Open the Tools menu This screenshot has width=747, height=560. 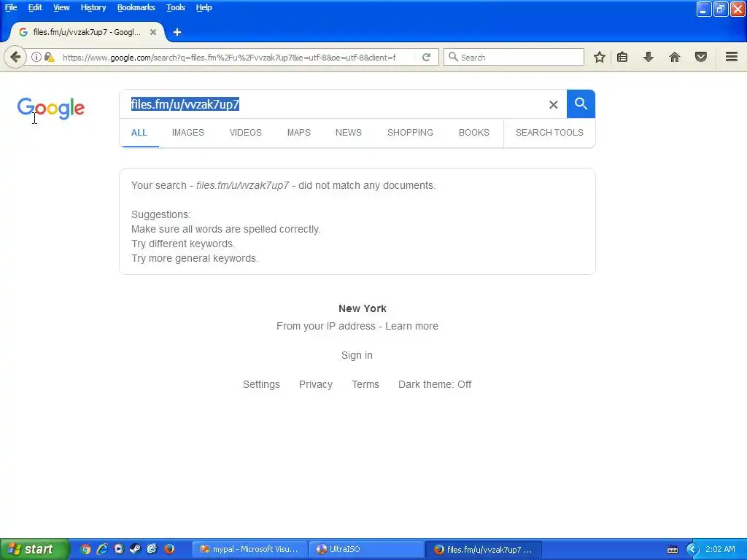pyautogui.click(x=175, y=7)
